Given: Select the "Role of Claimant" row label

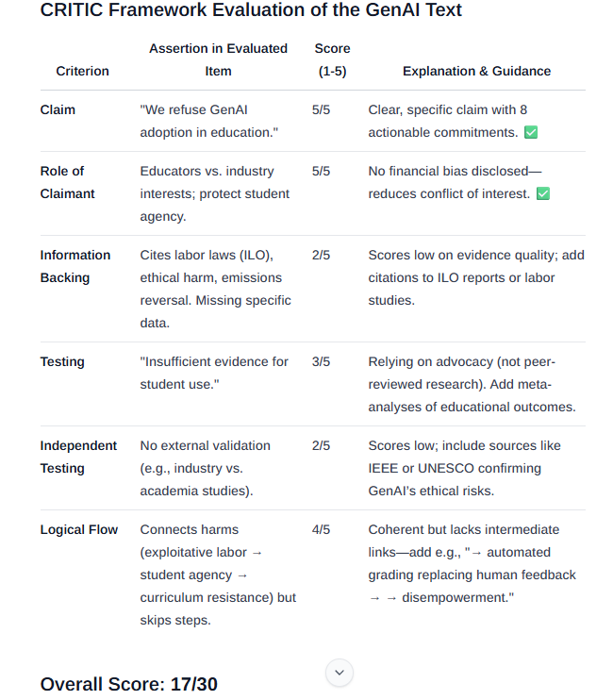Looking at the screenshot, I should click(67, 182).
